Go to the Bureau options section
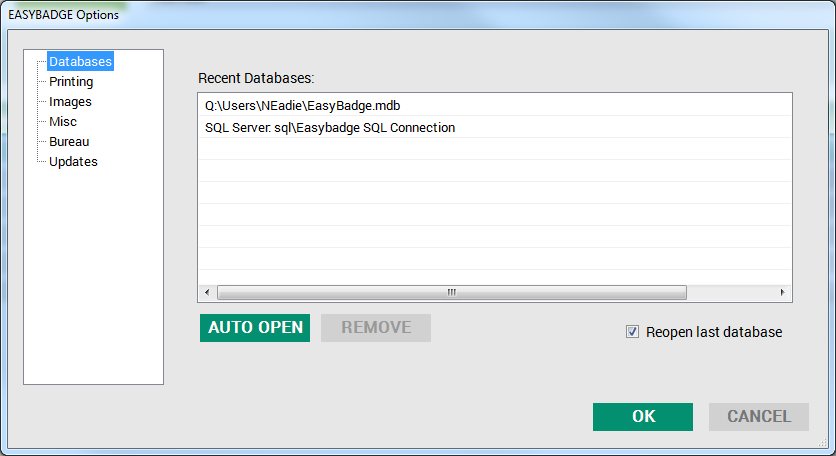The height and width of the screenshot is (456, 836). coord(69,141)
